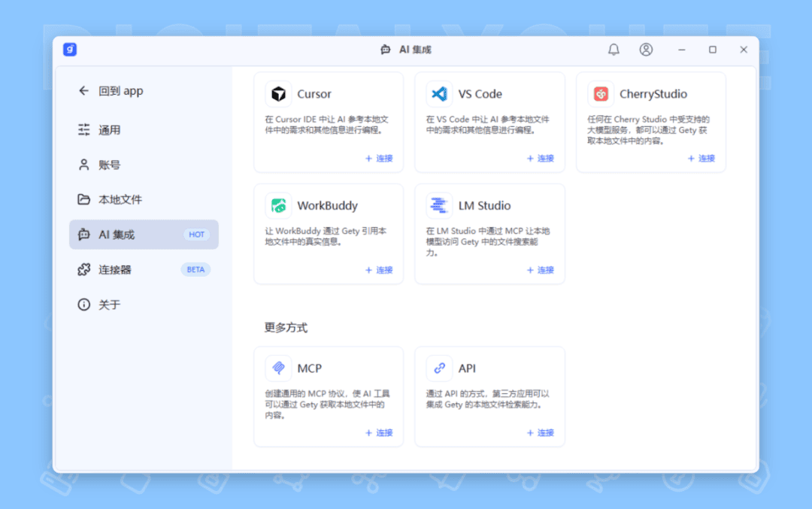Click the LM Studio logo icon
Screen dimensions: 812x509
click(440, 205)
